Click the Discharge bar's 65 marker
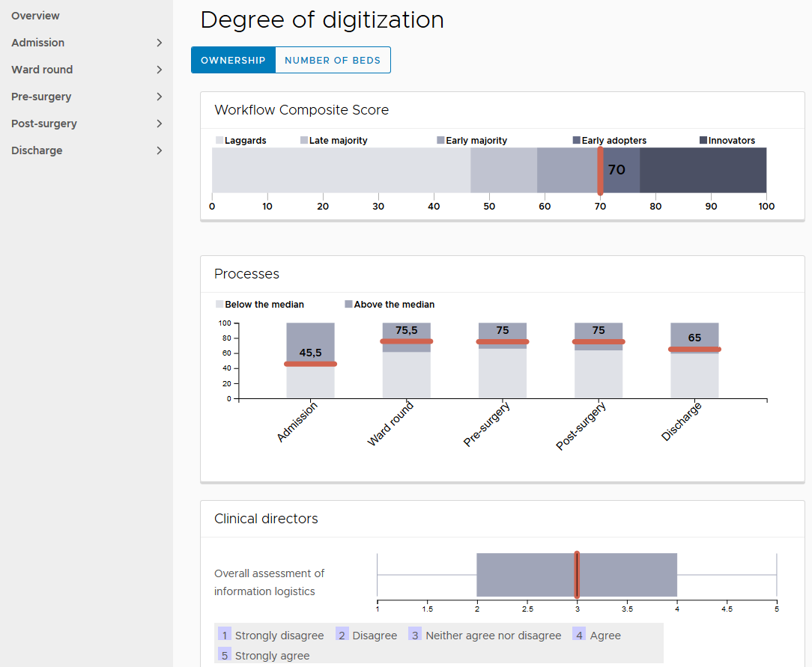812x667 pixels. (x=694, y=350)
